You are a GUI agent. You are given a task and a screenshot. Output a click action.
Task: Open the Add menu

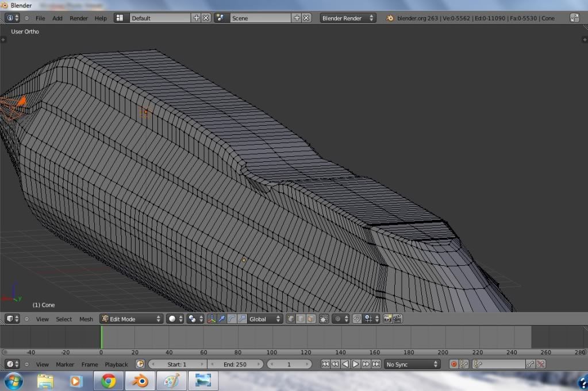coord(57,18)
